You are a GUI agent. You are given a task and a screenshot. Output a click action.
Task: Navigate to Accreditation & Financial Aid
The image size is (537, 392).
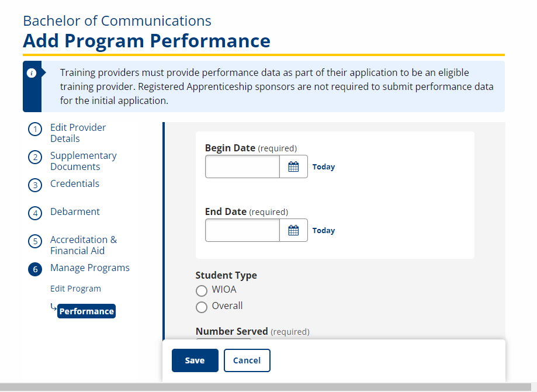pos(83,245)
